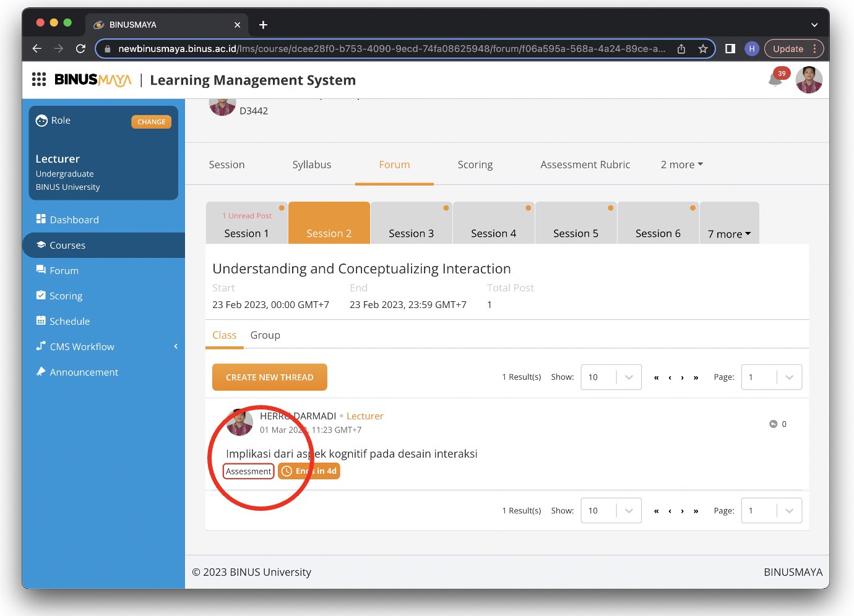
Task: Open the BINUS apps grid icon
Action: [x=38, y=79]
